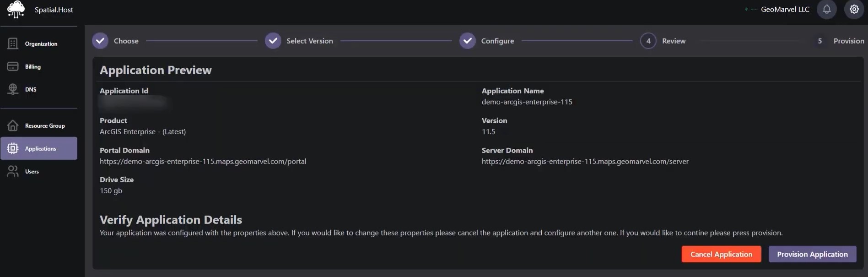Click the GeoMarvel LLC organization name

785,9
